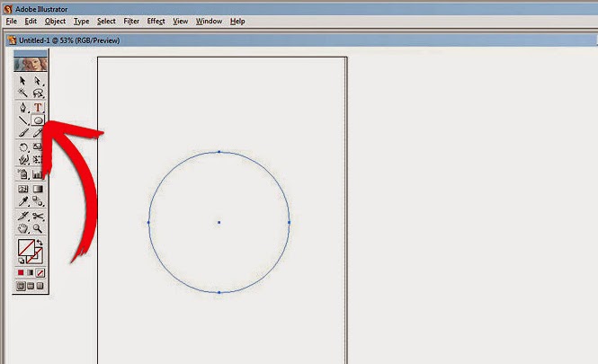Click the toolbox's blue title bar
This screenshot has width=598, height=364.
tap(31, 53)
